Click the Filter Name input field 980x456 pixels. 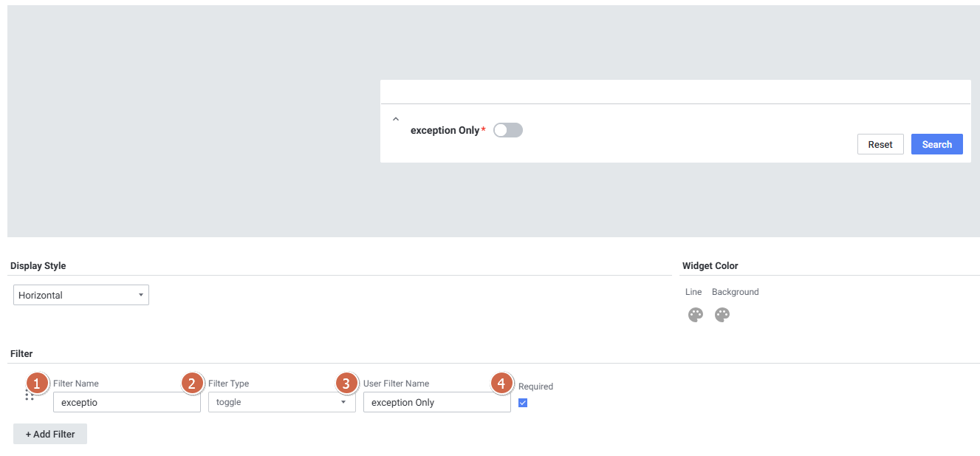coord(126,402)
